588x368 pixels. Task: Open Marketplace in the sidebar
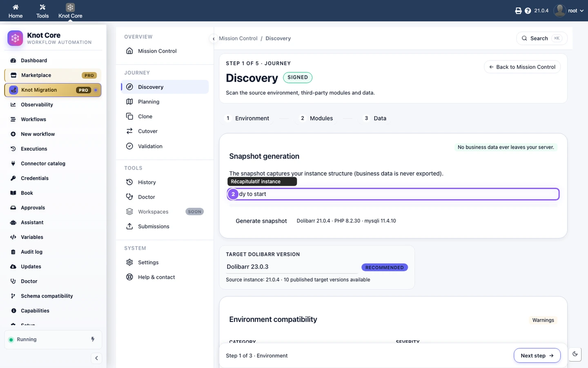53,75
